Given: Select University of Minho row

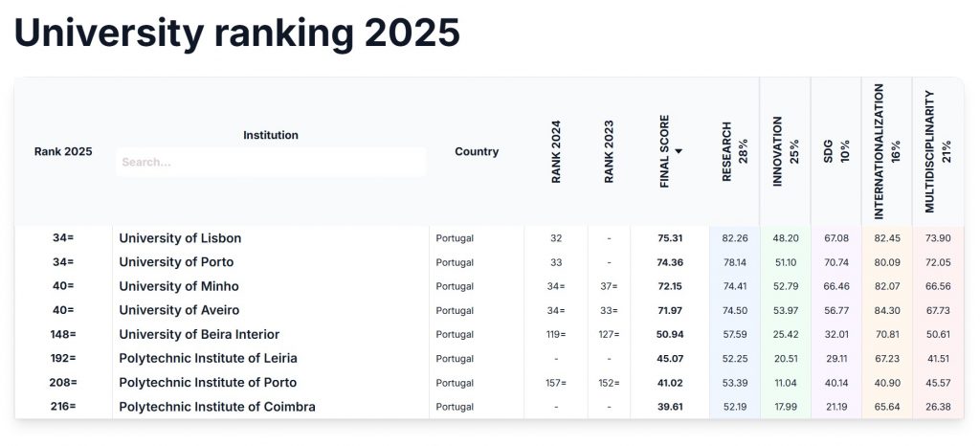Looking at the screenshot, I should [x=179, y=286].
